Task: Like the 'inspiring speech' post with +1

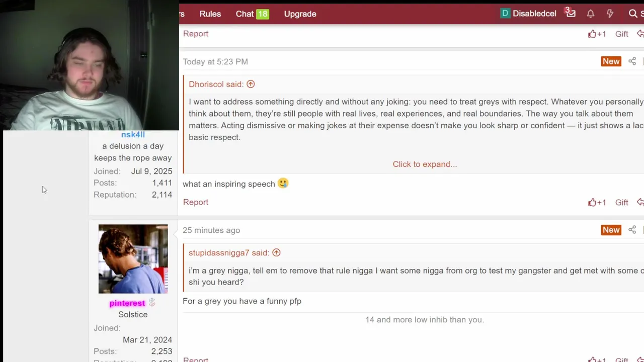Action: coord(597,202)
